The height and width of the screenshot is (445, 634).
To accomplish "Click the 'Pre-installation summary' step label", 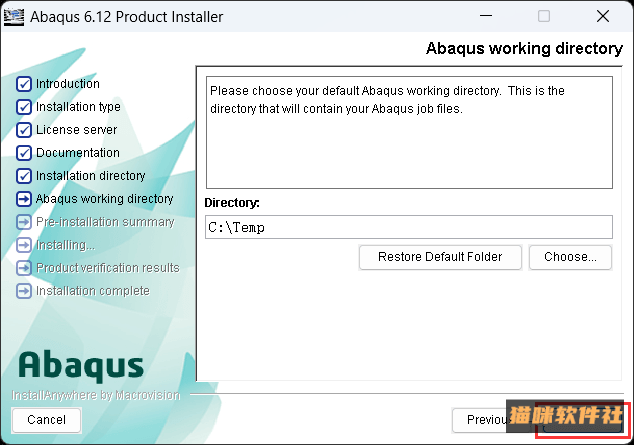I will point(105,222).
